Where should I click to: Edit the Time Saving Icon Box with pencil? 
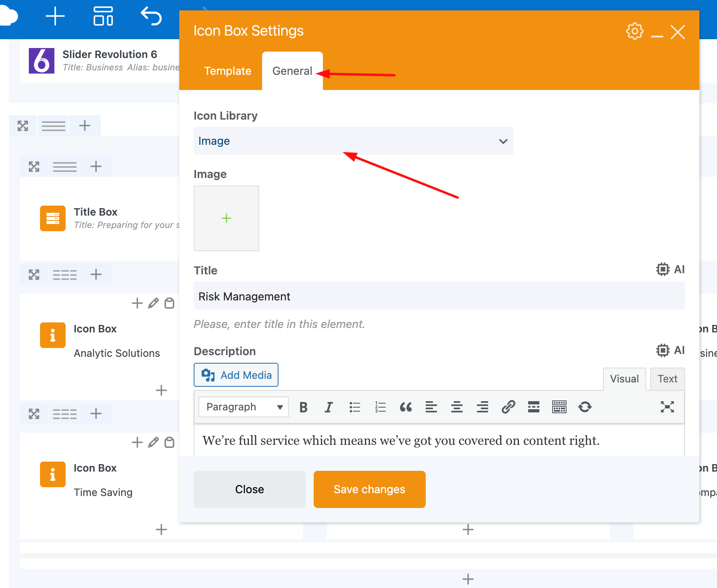[153, 442]
